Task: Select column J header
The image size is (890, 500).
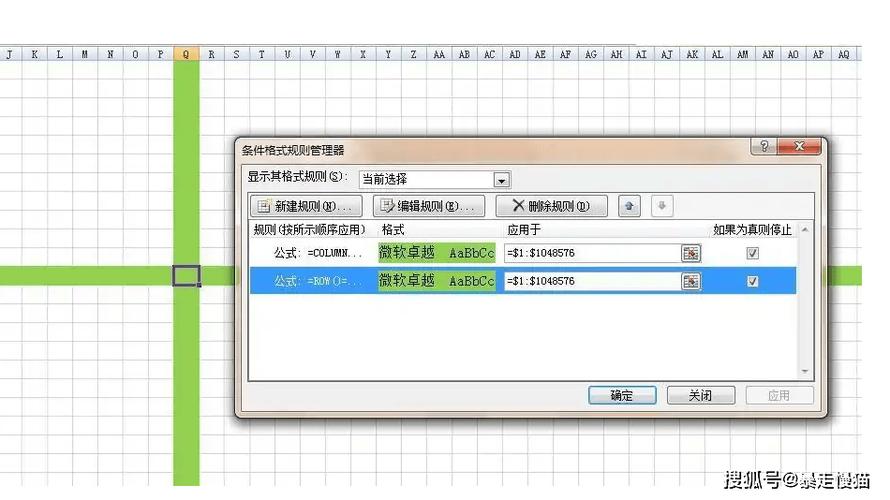Action: [x=10, y=54]
